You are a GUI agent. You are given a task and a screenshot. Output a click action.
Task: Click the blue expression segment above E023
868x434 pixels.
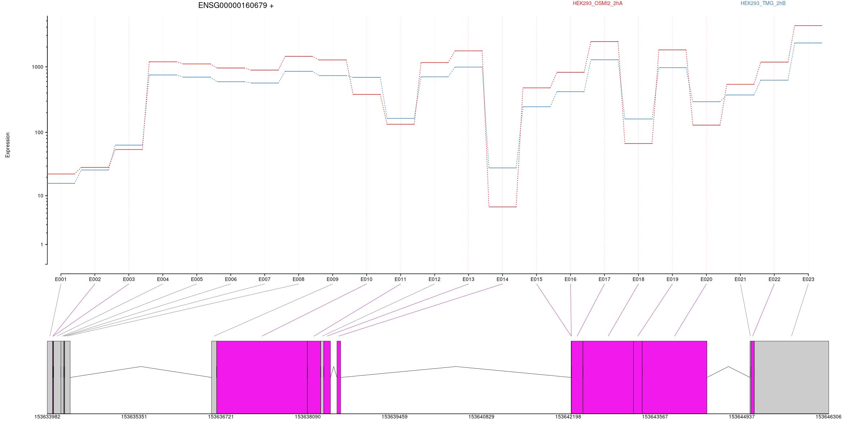(808, 43)
